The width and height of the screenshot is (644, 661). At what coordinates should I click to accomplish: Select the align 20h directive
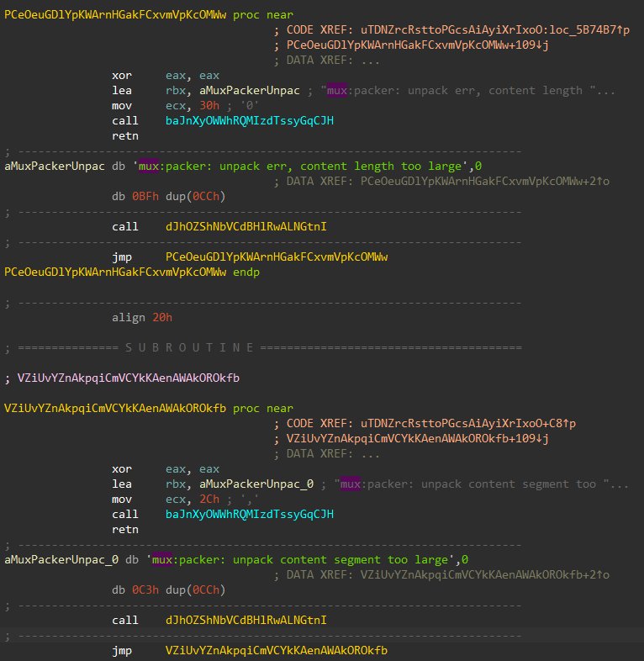(x=142, y=318)
